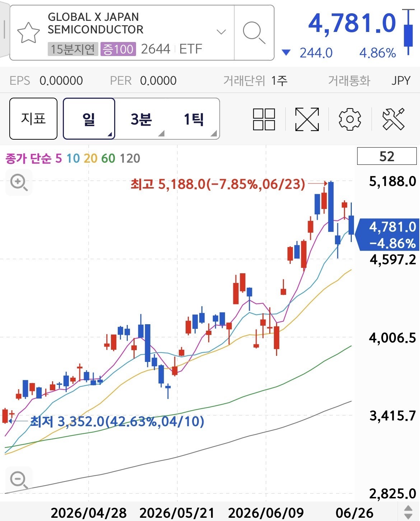Pull the side drawer handle at left edge
The image size is (420, 521).
pyautogui.click(x=4, y=29)
